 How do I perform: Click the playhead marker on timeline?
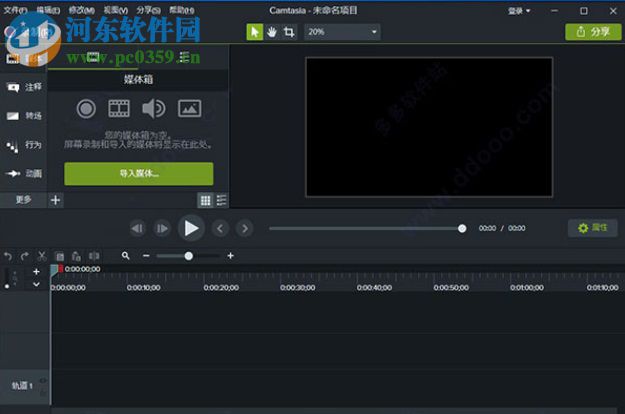55,269
